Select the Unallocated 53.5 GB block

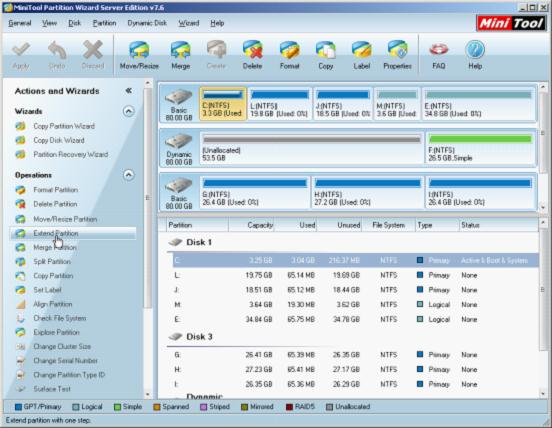[x=312, y=148]
